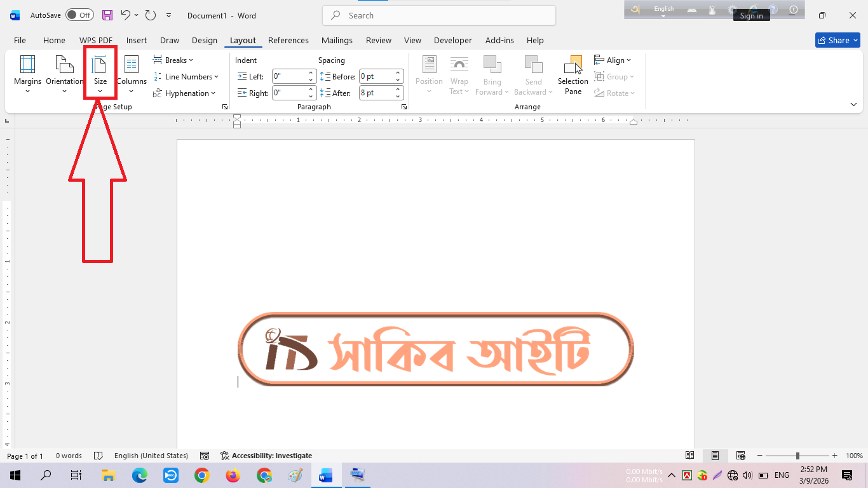Viewport: 868px width, 488px height.
Task: Open the spelling proofing status icon
Action: 98,456
